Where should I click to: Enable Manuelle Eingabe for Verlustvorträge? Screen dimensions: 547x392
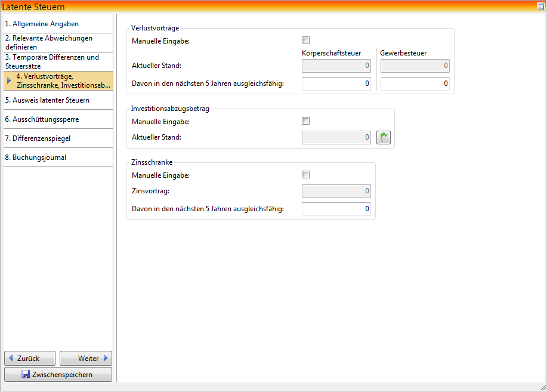306,41
